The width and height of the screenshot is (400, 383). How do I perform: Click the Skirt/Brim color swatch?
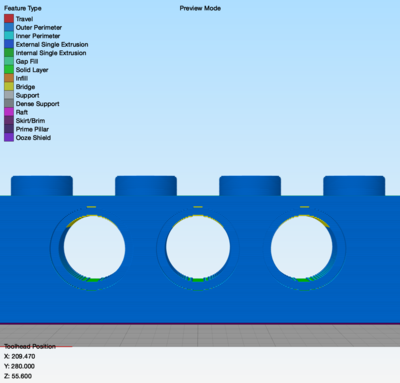[9, 121]
